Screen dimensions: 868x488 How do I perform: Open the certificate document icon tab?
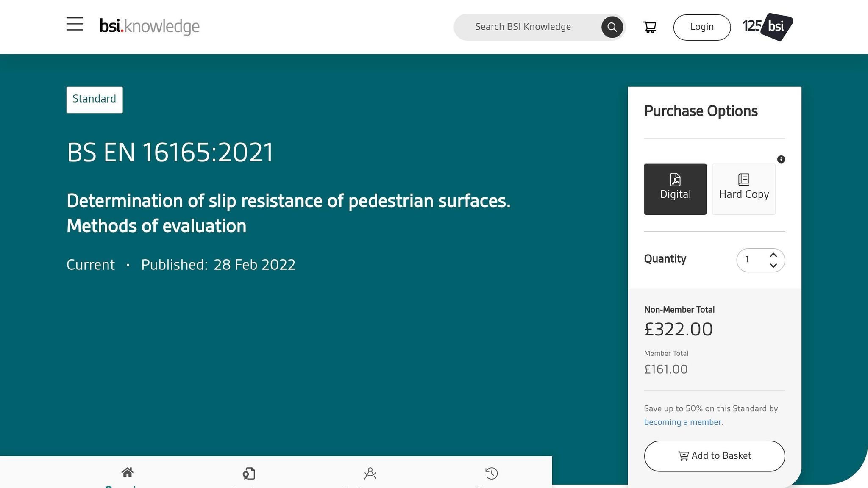[x=249, y=473]
